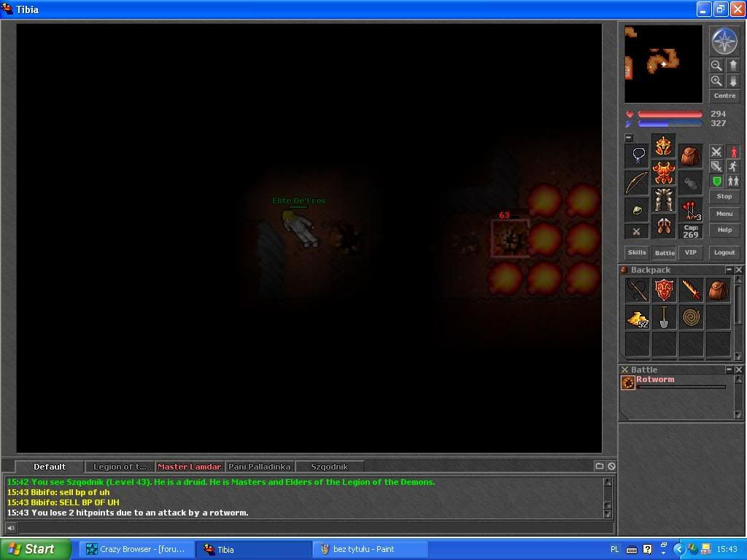Collapse the inventory panel with minus button
The width and height of the screenshot is (747, 560).
tap(629, 138)
